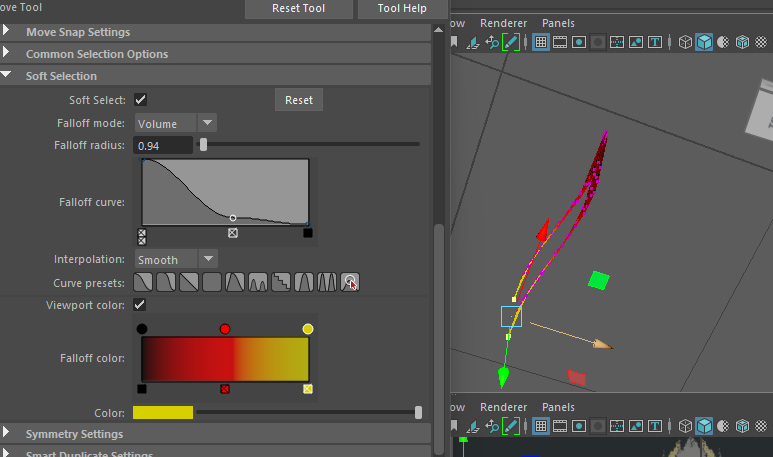773x457 pixels.
Task: Click the smooth shade all cube icon
Action: [x=704, y=42]
